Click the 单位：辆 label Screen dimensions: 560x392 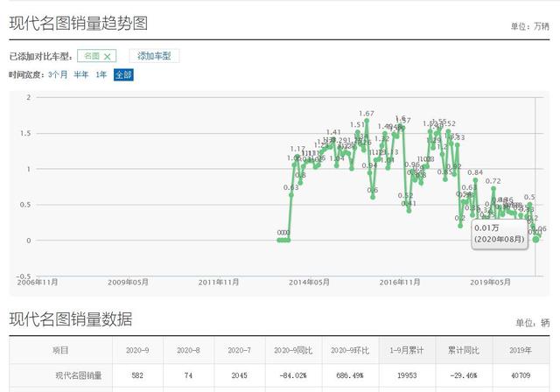(x=532, y=323)
